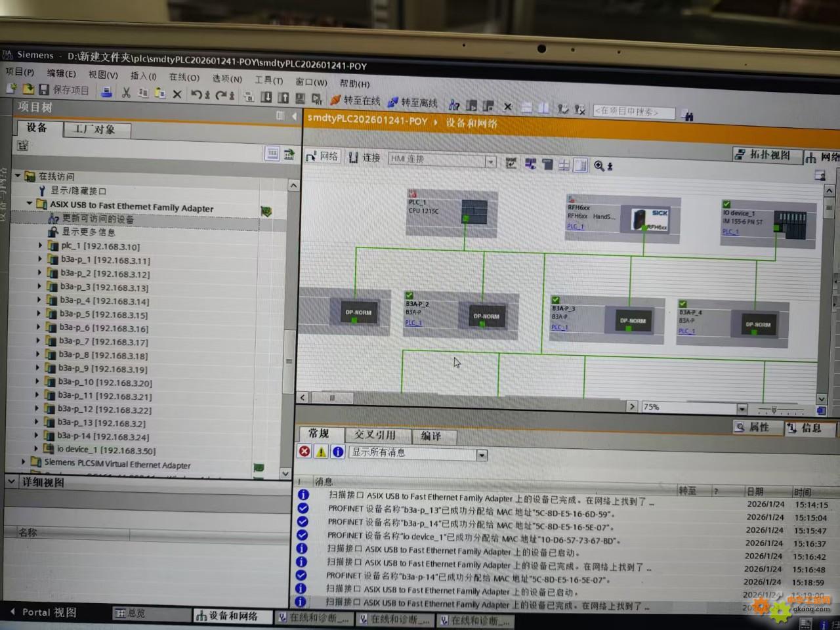The width and height of the screenshot is (840, 630).
Task: Toggle the yellow warning message filter
Action: coord(321,451)
